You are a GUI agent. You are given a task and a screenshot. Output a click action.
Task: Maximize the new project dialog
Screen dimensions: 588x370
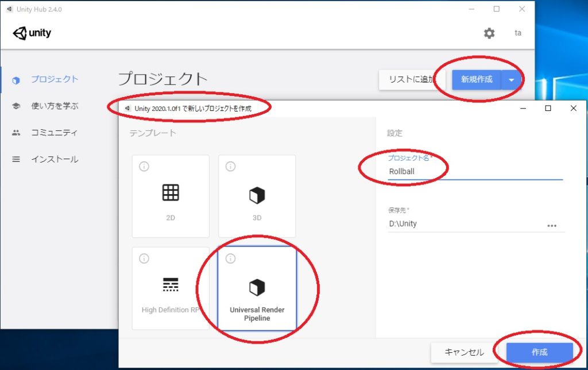tap(548, 108)
